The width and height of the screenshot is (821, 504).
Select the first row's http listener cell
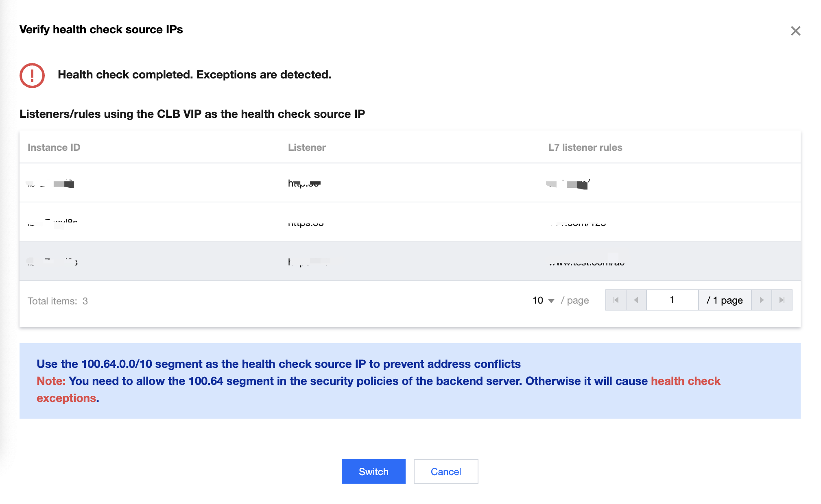[304, 184]
